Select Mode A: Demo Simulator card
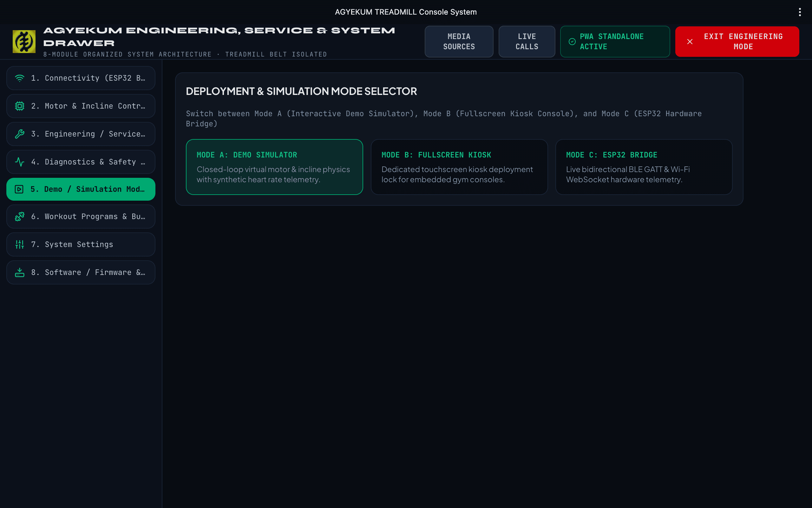The height and width of the screenshot is (508, 812). (x=274, y=167)
